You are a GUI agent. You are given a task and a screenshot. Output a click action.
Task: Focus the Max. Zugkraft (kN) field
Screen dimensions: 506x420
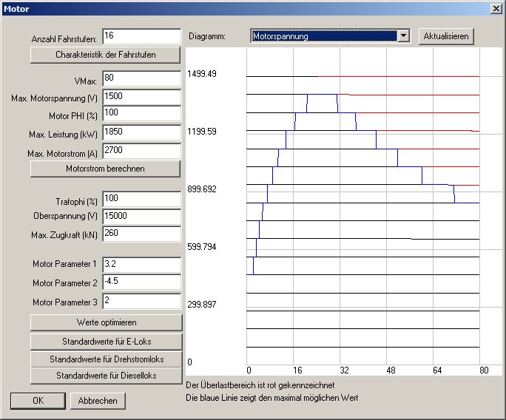pyautogui.click(x=142, y=234)
